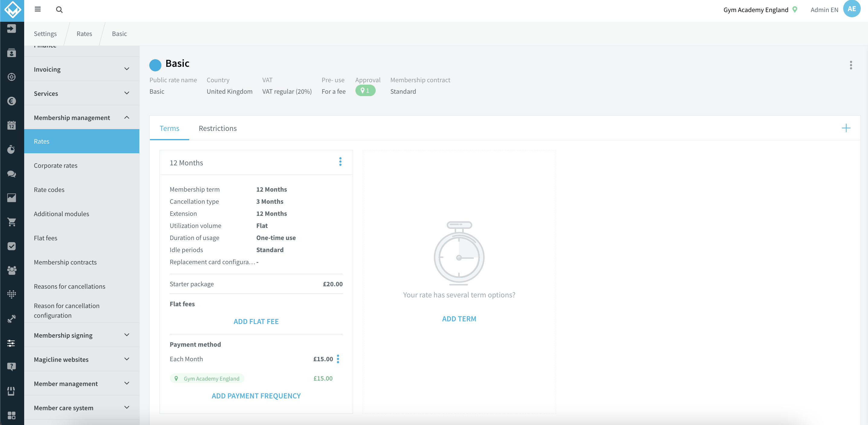
Task: Open the euro finance icon in sidebar
Action: pyautogui.click(x=11, y=101)
